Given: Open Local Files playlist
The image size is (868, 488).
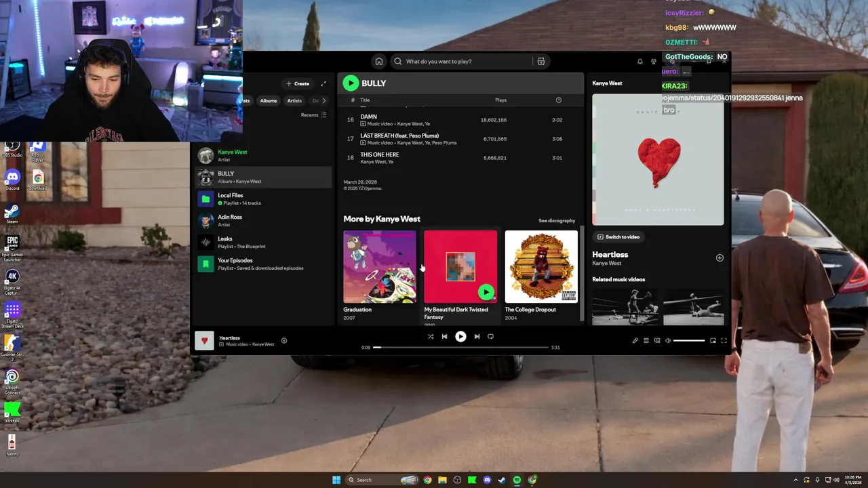Looking at the screenshot, I should [x=263, y=199].
